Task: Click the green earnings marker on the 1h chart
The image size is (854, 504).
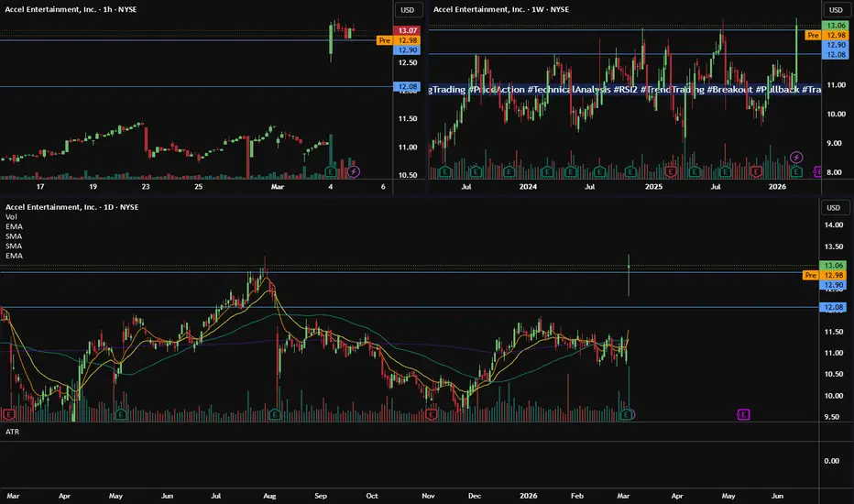Action: pos(330,171)
